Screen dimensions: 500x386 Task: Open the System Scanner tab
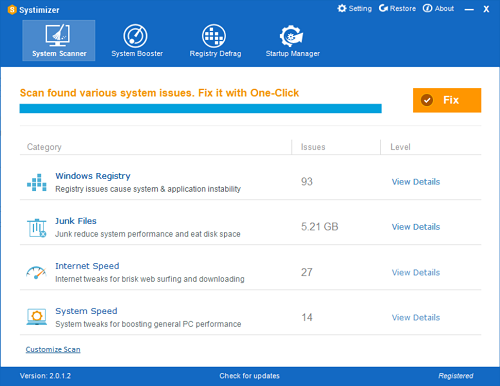tap(59, 40)
